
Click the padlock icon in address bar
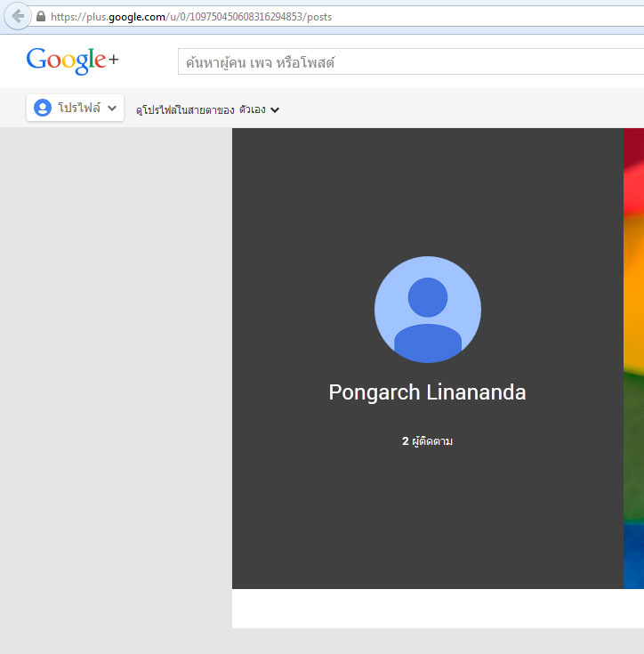tap(40, 16)
